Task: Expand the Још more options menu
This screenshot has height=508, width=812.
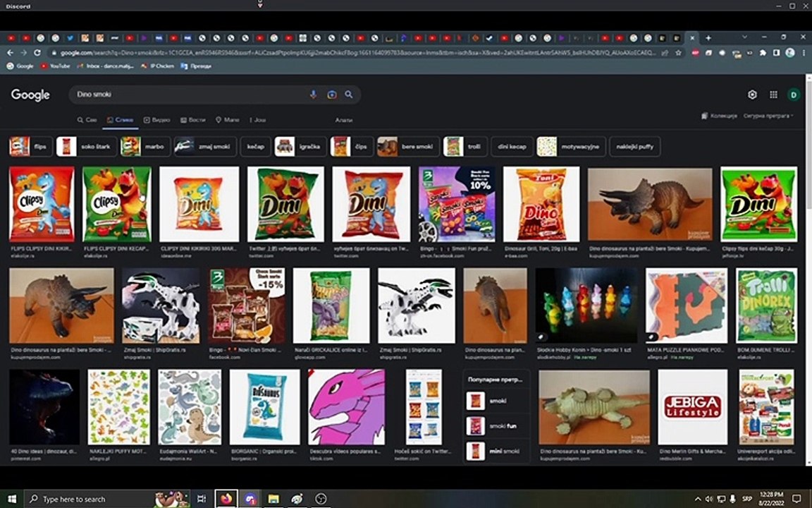Action: pos(258,120)
